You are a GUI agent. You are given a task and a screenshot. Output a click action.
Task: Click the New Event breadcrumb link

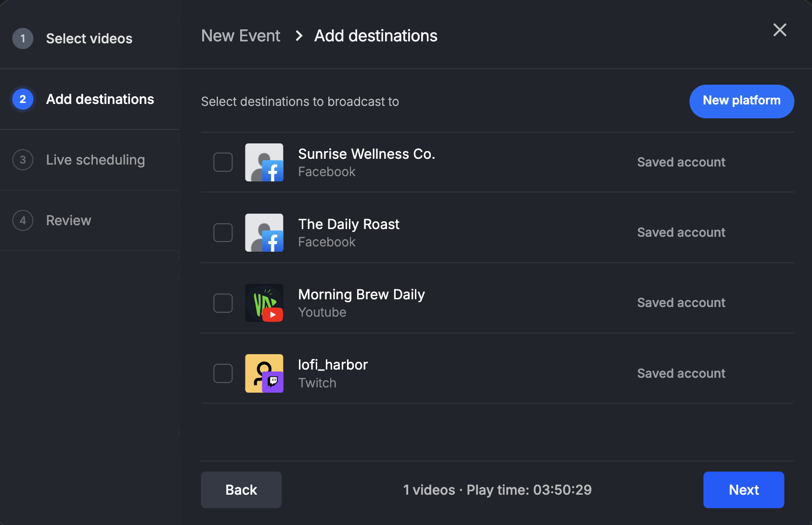(x=241, y=36)
